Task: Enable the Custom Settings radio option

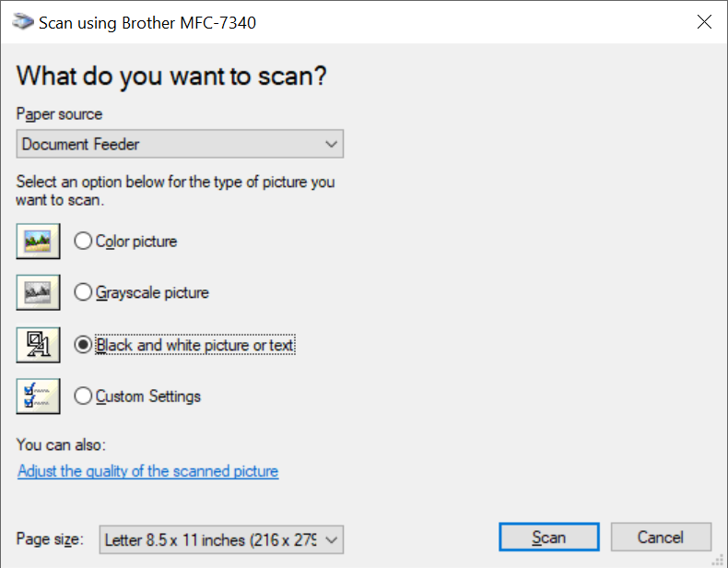Action: 83,396
